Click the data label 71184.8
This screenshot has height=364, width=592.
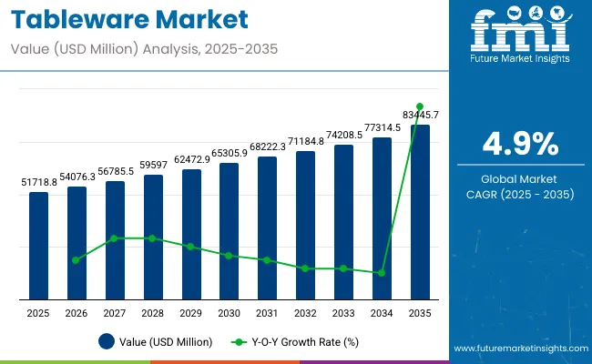tap(306, 141)
